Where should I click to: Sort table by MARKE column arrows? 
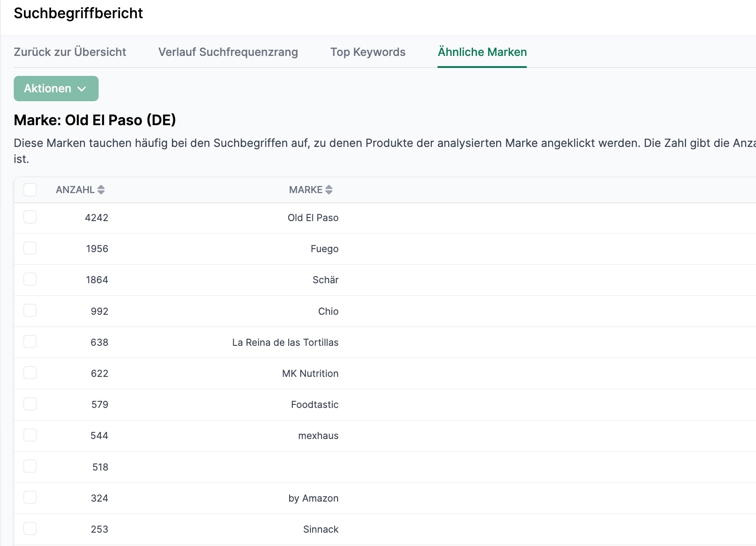tap(329, 190)
